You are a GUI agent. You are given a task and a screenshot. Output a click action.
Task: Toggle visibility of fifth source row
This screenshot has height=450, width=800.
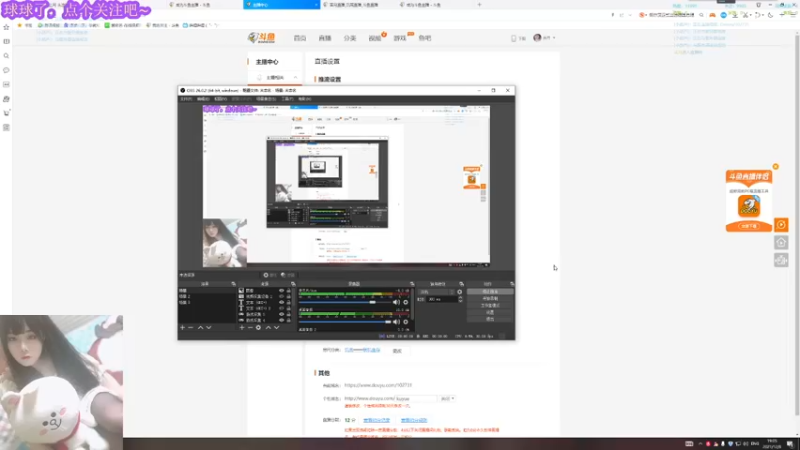281,315
